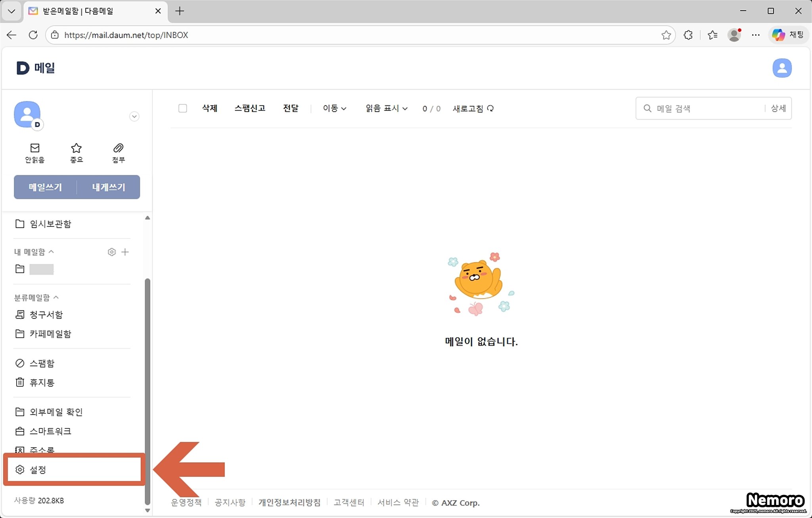Open the 읽음 표시 dropdown
Image resolution: width=812 pixels, height=518 pixels.
[386, 108]
